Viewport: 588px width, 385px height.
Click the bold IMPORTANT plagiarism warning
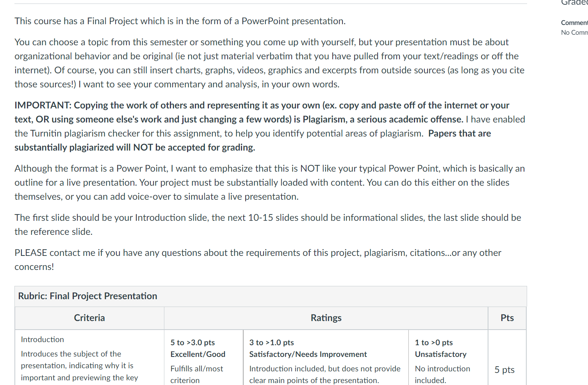pyautogui.click(x=262, y=112)
